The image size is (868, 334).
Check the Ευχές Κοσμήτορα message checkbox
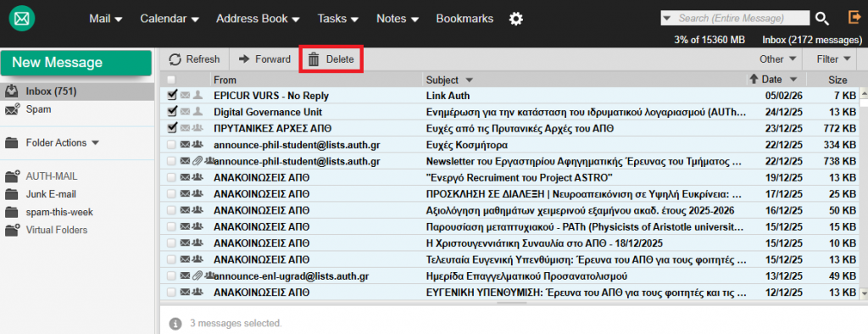(171, 145)
